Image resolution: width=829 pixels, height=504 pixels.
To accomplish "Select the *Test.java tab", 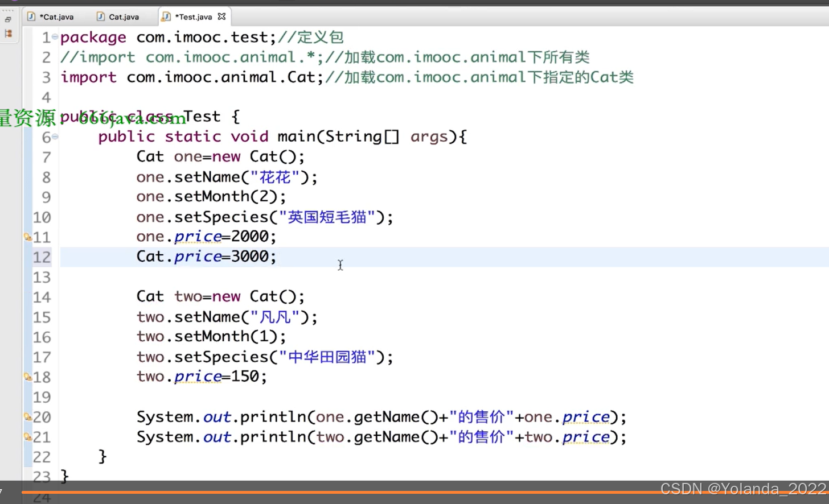I will [193, 16].
